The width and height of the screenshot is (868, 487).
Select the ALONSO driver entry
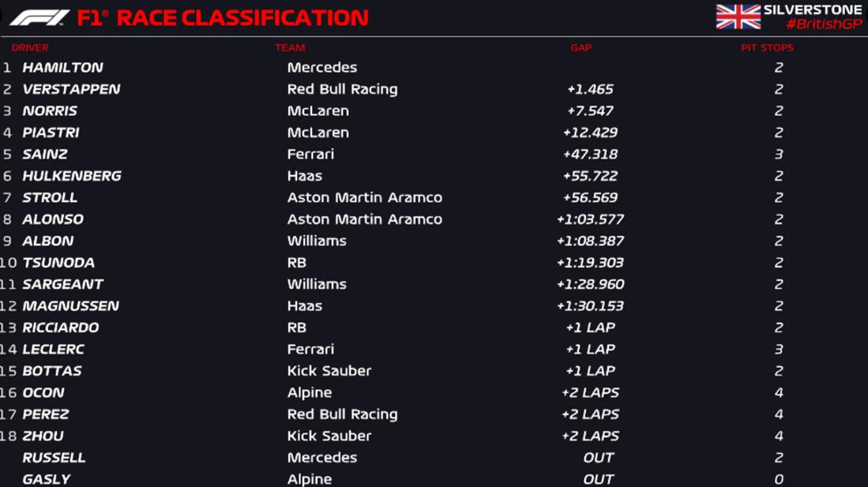[x=53, y=219]
